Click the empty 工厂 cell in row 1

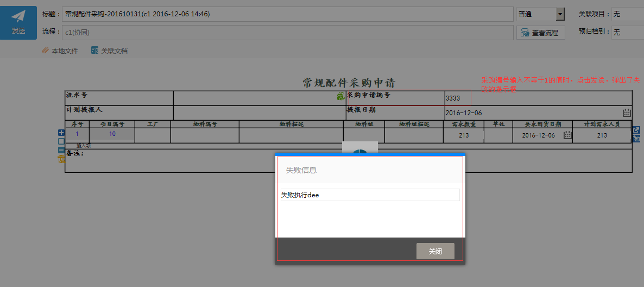click(153, 135)
